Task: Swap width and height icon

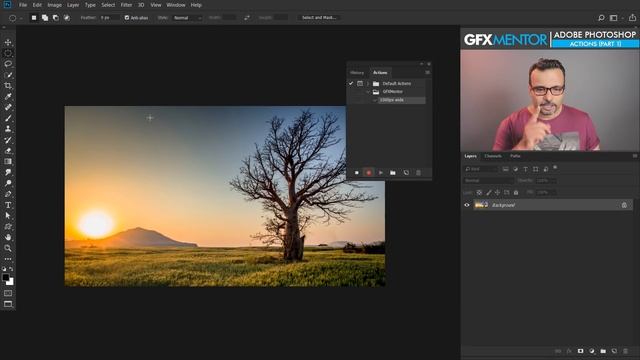Action: [x=247, y=18]
